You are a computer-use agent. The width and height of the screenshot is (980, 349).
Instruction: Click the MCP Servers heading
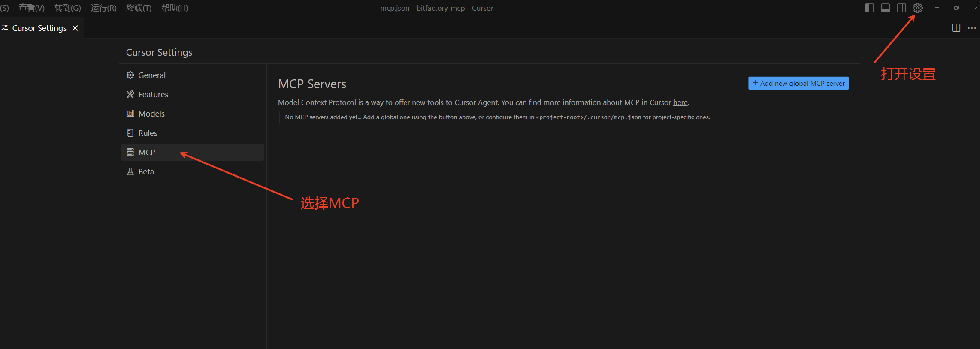pyautogui.click(x=312, y=84)
